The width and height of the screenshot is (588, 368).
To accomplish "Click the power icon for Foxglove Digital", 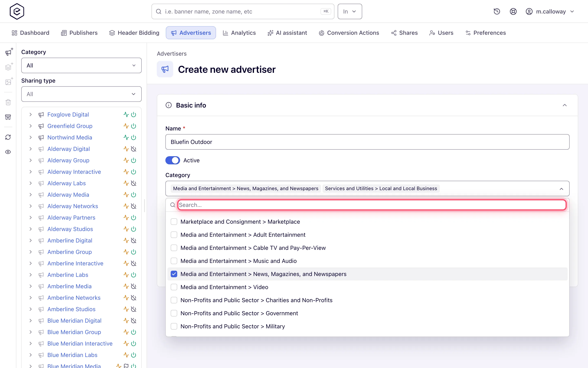I will click(133, 114).
